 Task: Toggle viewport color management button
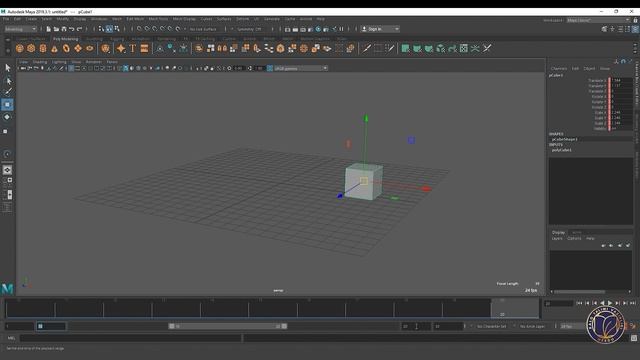270,68
